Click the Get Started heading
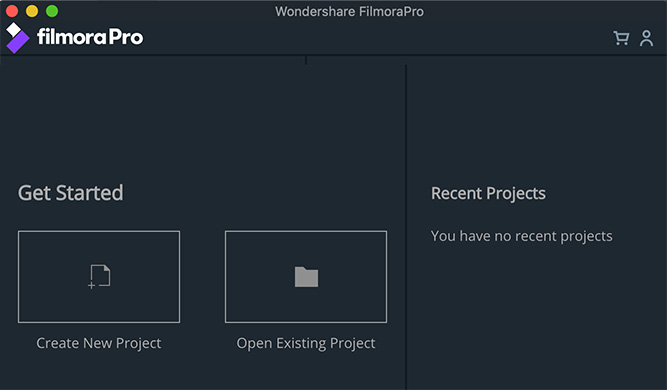 click(71, 193)
